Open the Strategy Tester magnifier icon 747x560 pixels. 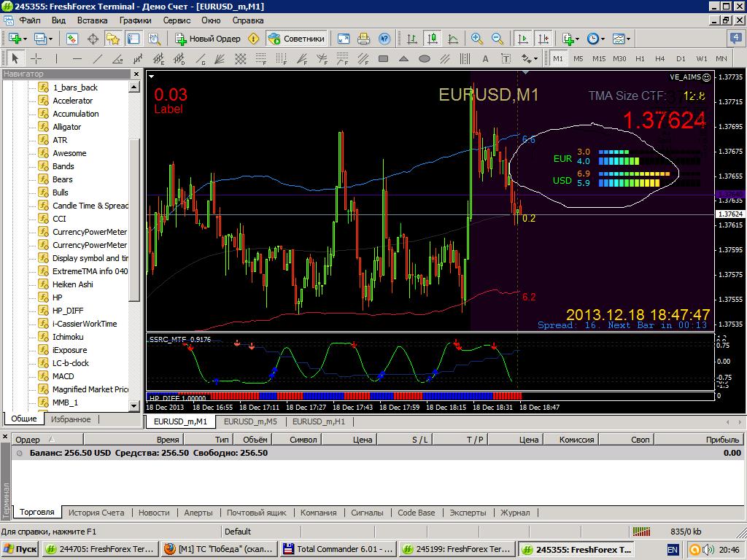pos(155,39)
